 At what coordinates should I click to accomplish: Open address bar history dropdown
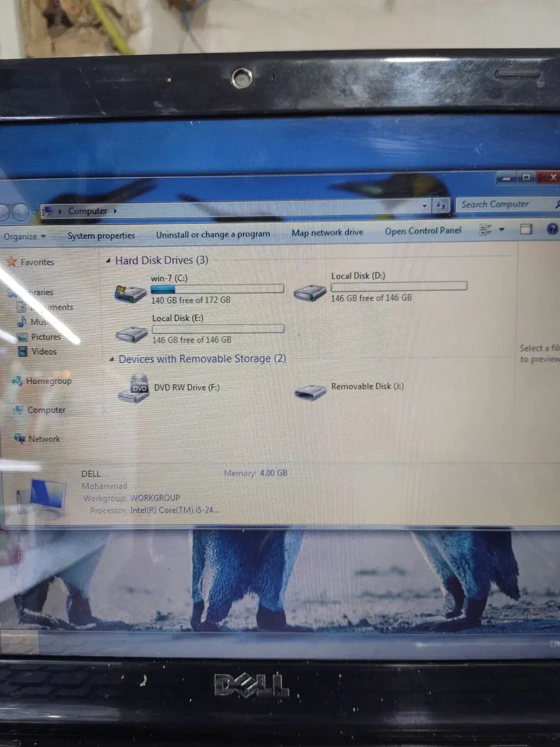(424, 205)
